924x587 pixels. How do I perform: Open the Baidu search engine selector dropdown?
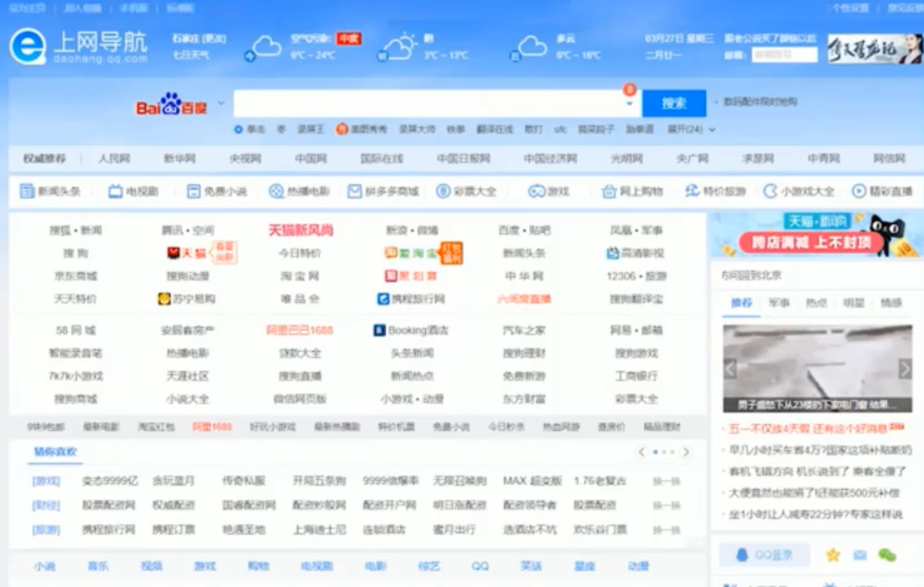[x=221, y=105]
